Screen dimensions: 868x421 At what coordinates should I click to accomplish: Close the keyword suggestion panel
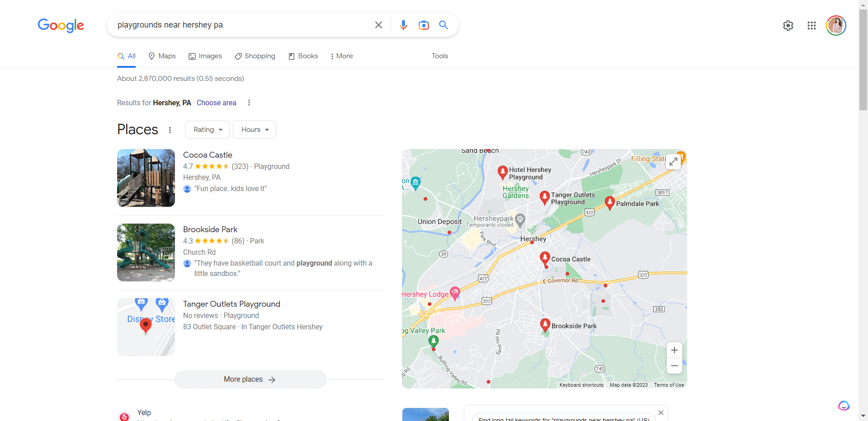pos(661,412)
